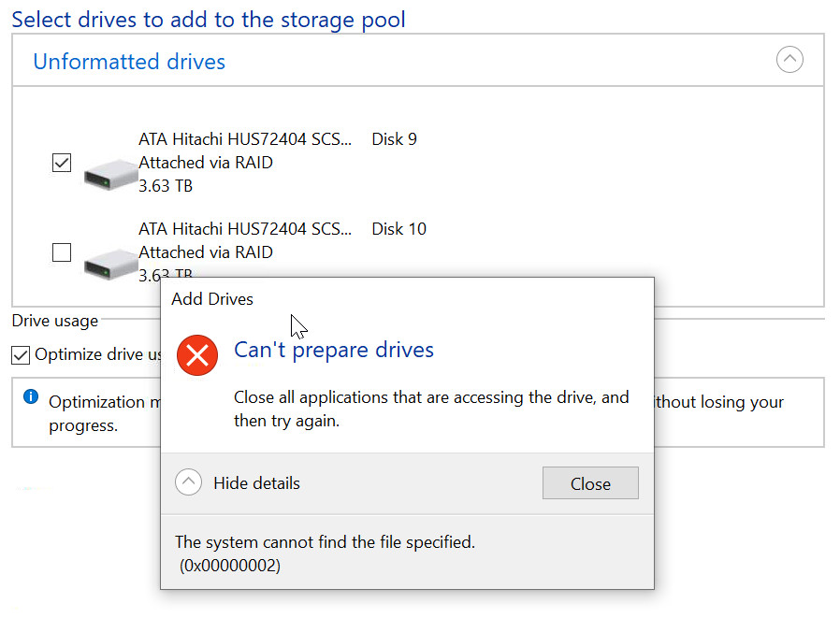Click the Select drives to add heading
Image resolution: width=840 pixels, height=618 pixels.
[209, 20]
